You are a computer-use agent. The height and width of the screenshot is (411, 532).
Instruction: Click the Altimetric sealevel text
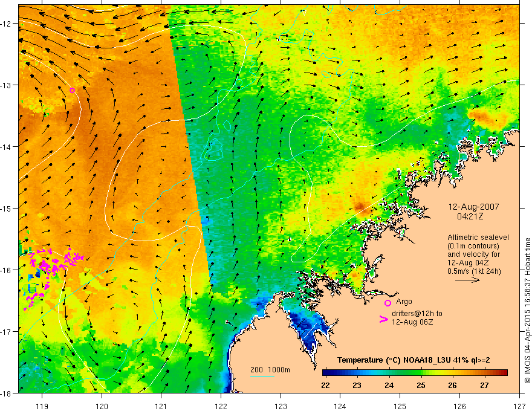478,238
